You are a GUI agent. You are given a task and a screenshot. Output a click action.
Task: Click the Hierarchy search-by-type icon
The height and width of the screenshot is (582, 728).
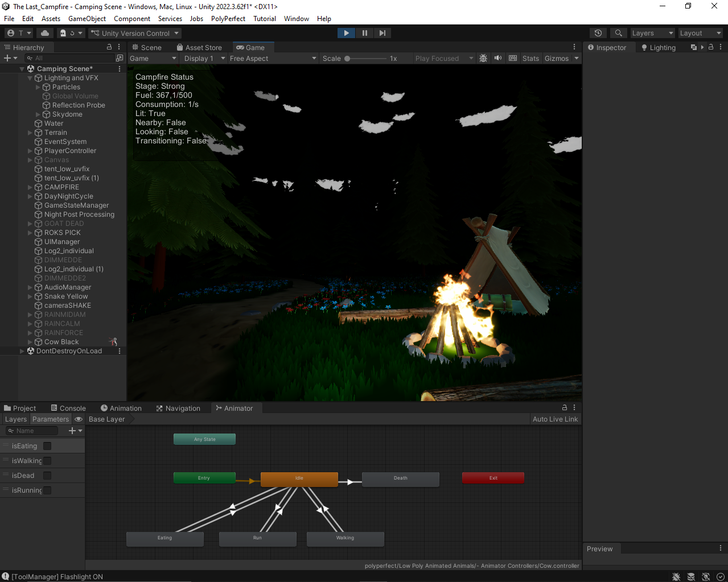120,58
